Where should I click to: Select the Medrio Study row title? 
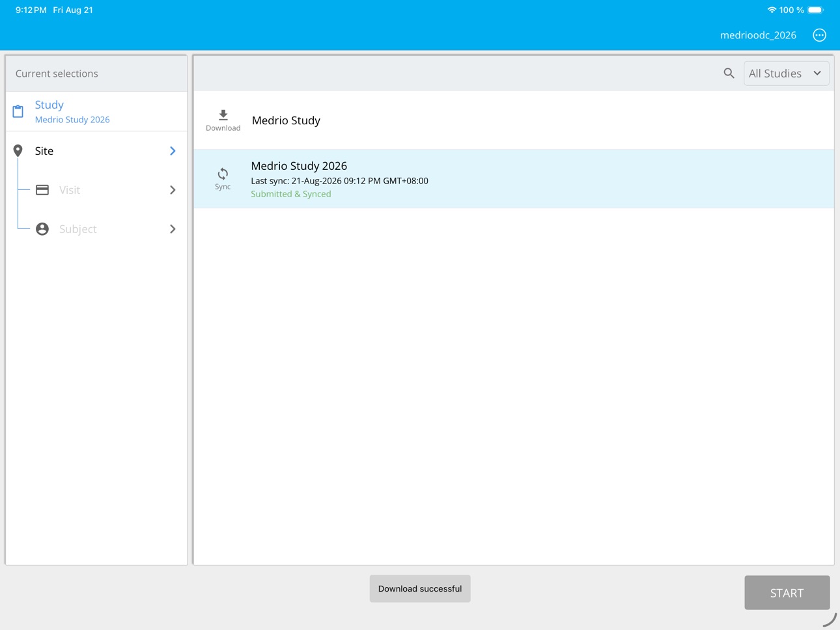point(286,120)
